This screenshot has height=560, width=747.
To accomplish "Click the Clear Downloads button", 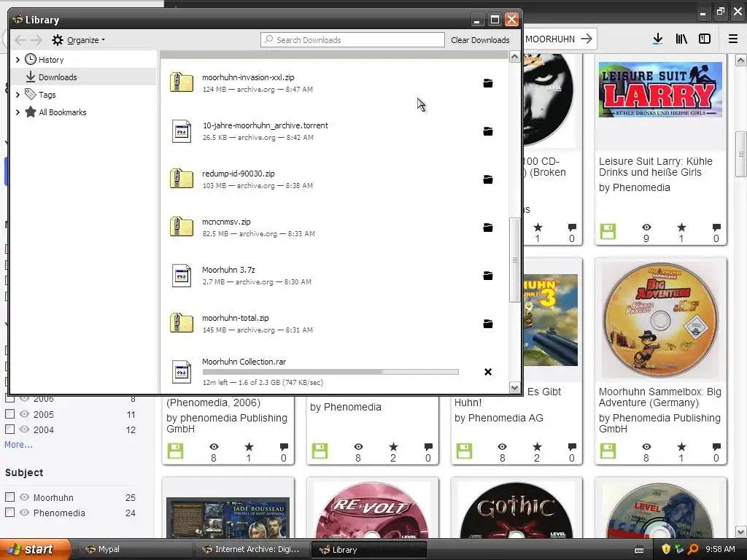I will point(480,40).
